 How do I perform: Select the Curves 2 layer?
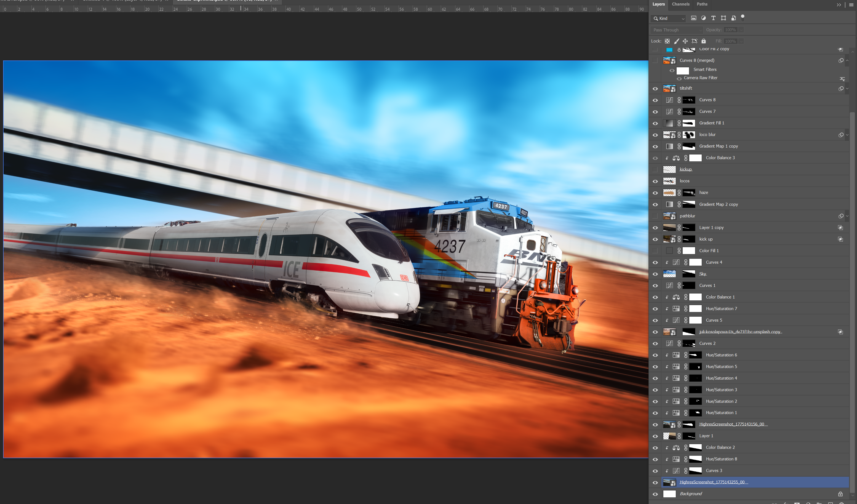click(749, 343)
